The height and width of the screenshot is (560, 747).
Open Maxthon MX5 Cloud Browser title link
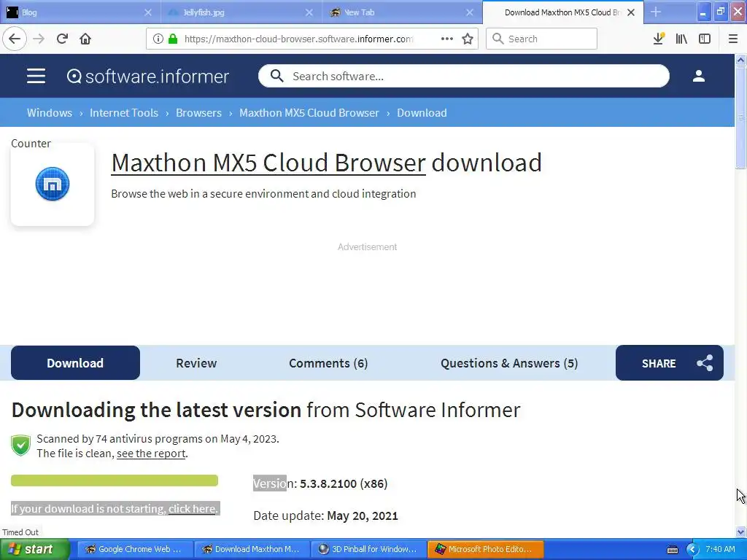[268, 163]
